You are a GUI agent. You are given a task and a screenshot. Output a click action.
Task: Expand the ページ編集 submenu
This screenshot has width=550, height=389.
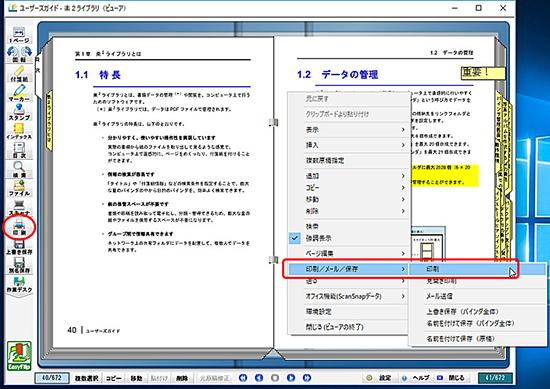click(349, 253)
